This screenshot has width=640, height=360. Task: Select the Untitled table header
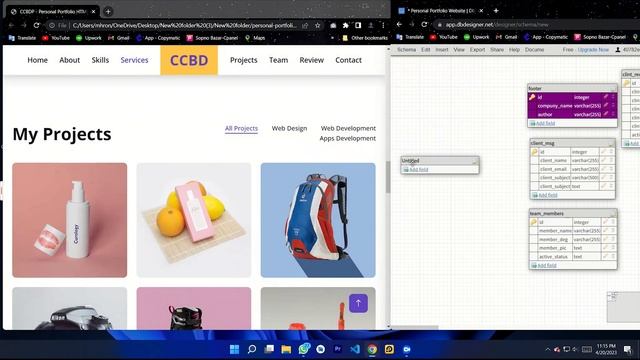pos(440,160)
